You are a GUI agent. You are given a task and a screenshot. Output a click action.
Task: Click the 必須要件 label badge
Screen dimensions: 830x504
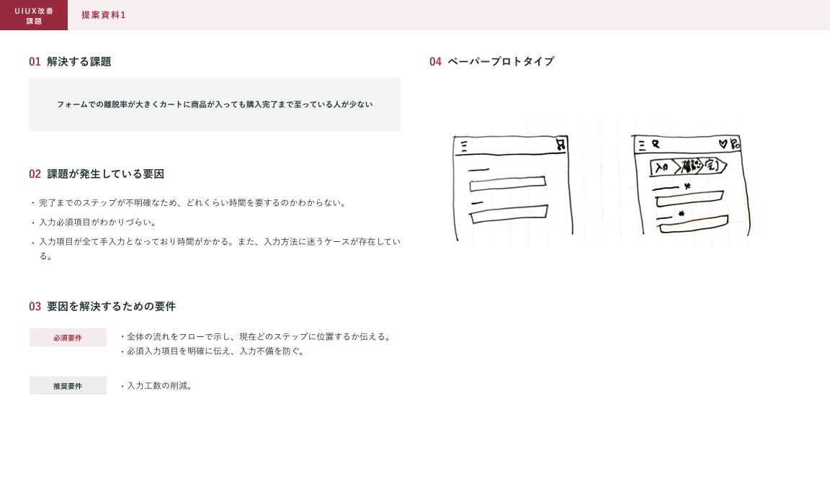coord(68,338)
